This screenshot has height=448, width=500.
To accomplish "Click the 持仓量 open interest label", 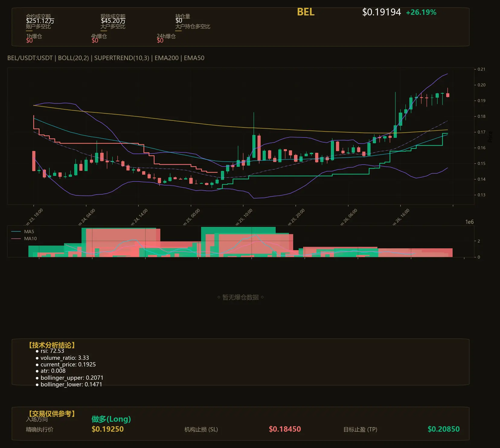I will 183,16.
